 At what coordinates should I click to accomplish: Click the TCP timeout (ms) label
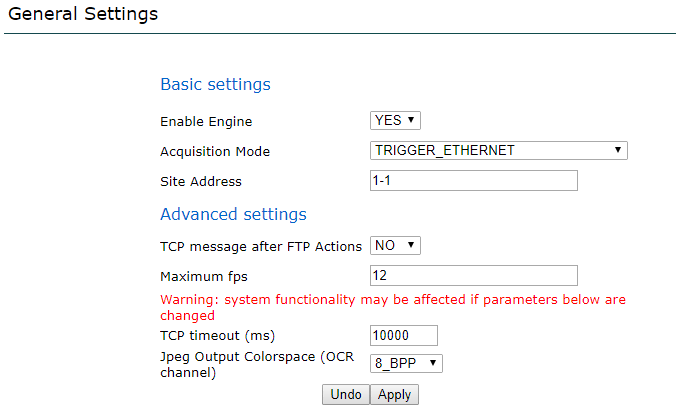coord(217,334)
